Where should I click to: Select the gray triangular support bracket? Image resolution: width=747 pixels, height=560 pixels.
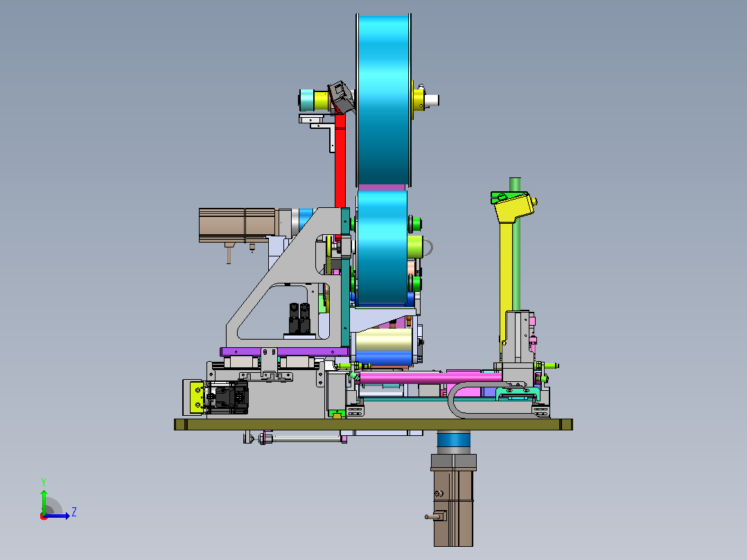tap(285, 279)
